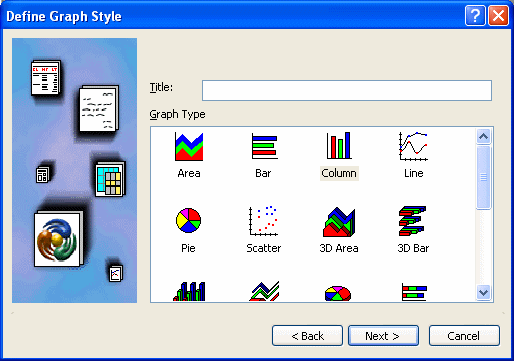
Task: Click the scroll up arrow in graph list
Action: click(483, 136)
